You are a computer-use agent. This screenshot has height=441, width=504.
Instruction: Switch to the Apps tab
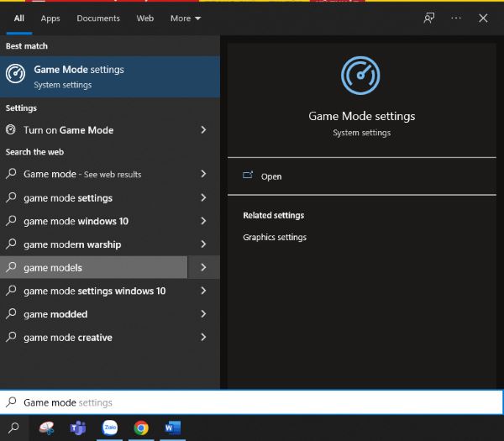tap(50, 18)
